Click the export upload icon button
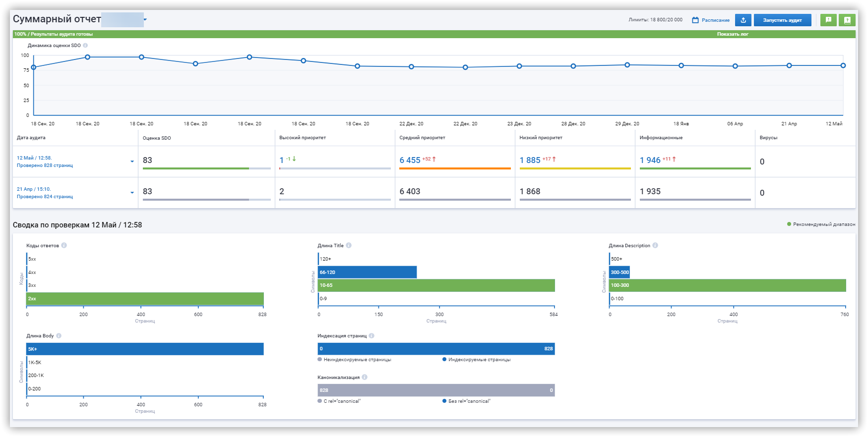Image resolution: width=868 pixels, height=437 pixels. 743,20
